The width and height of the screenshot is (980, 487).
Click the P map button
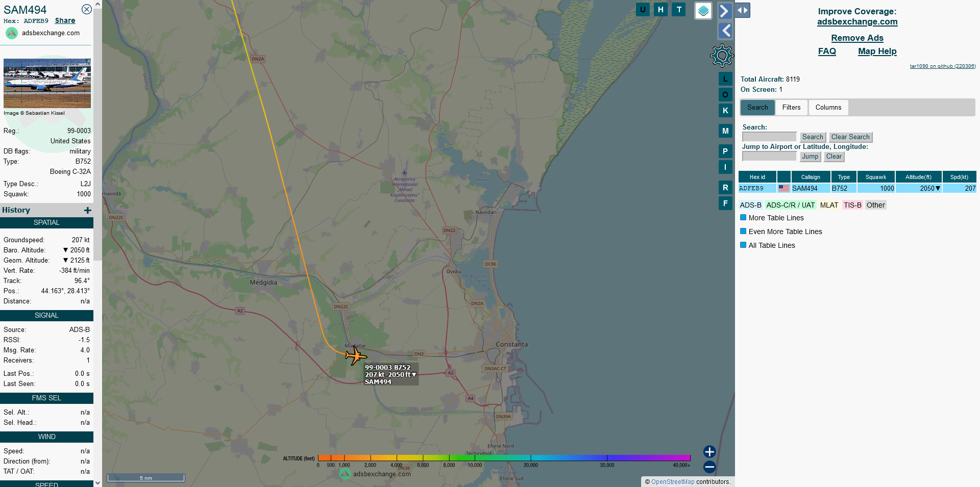pyautogui.click(x=725, y=151)
